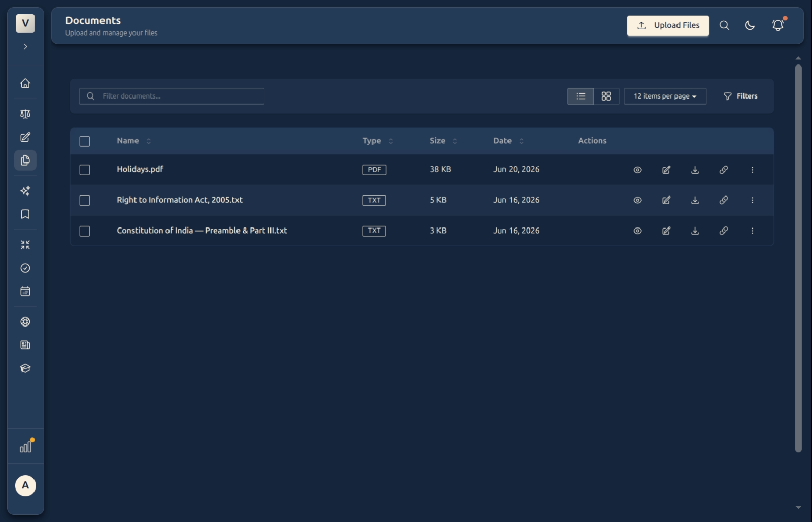Open the calendar sidebar icon
Image resolution: width=812 pixels, height=522 pixels.
(x=25, y=291)
